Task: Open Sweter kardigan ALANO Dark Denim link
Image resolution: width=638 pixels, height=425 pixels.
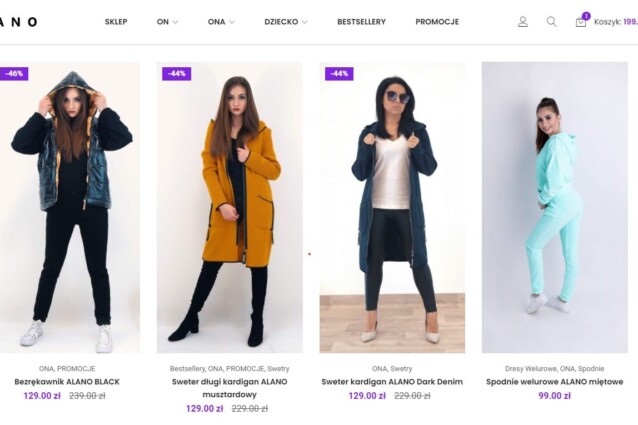Action: click(392, 381)
